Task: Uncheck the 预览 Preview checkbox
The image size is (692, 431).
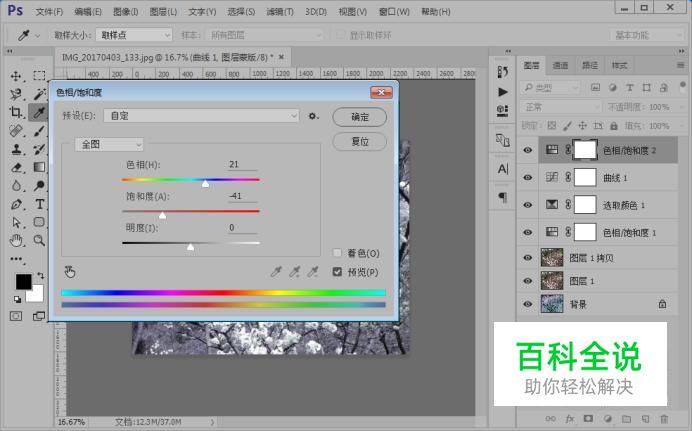Action: (x=337, y=272)
